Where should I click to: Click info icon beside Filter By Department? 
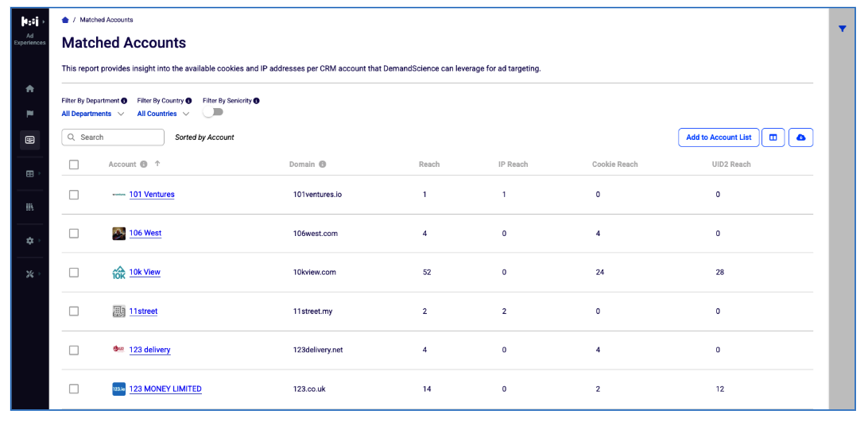[124, 101]
